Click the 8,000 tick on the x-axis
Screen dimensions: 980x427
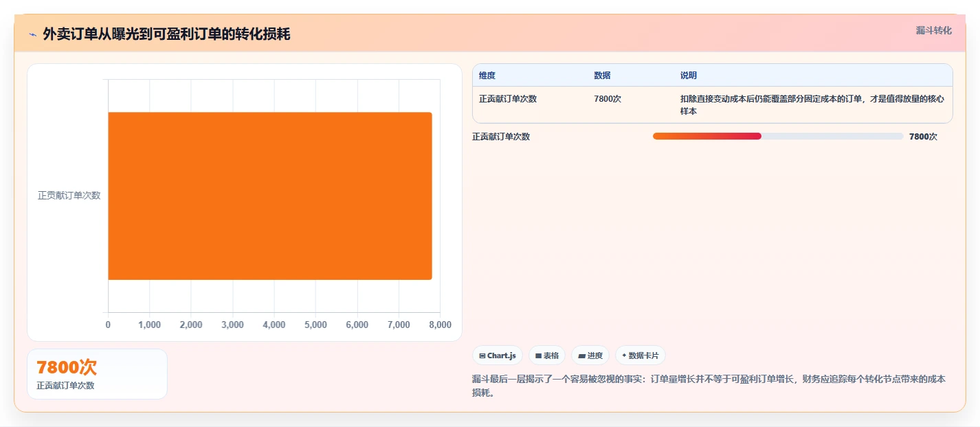(x=440, y=325)
